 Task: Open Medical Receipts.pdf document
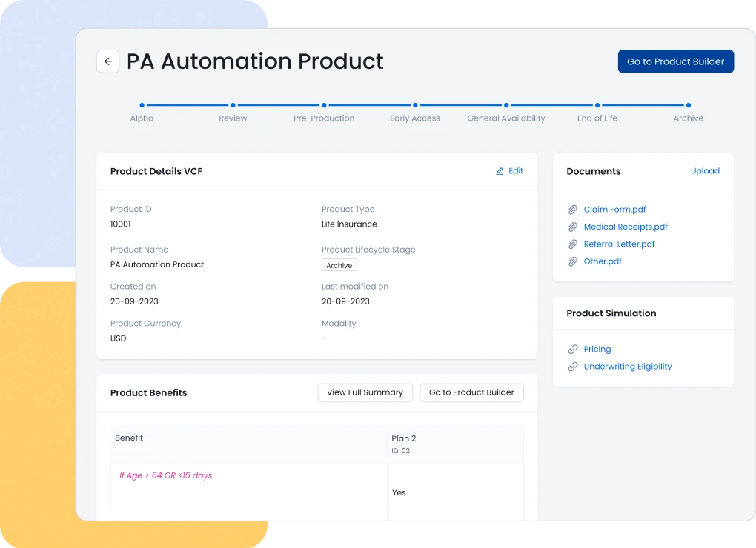point(626,227)
